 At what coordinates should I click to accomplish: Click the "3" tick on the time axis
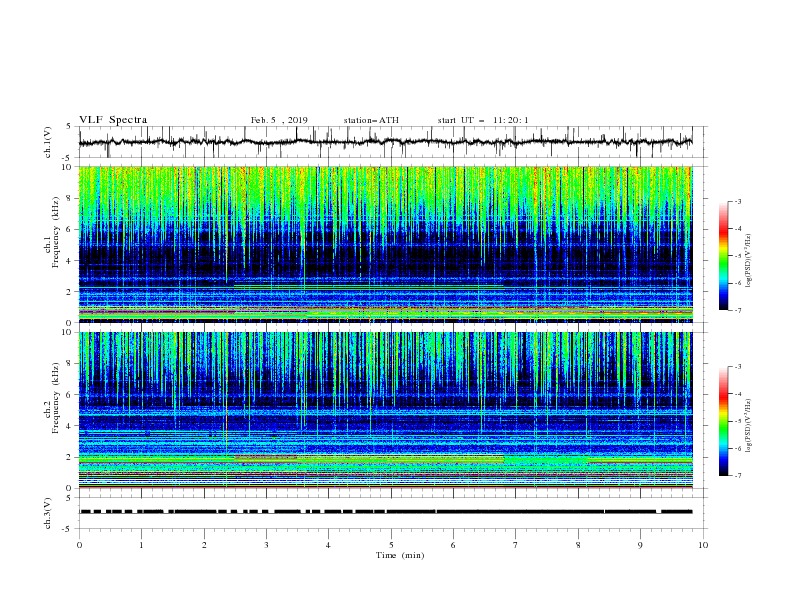(x=266, y=545)
